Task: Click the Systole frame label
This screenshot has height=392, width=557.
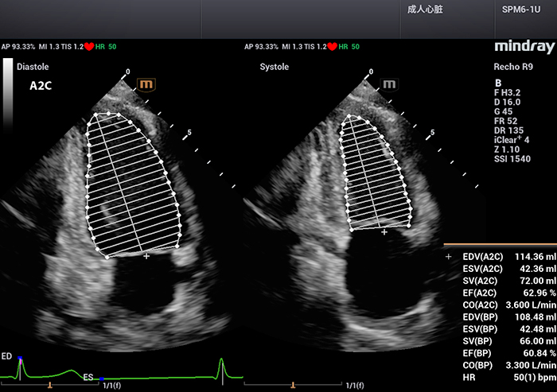Action: (275, 68)
